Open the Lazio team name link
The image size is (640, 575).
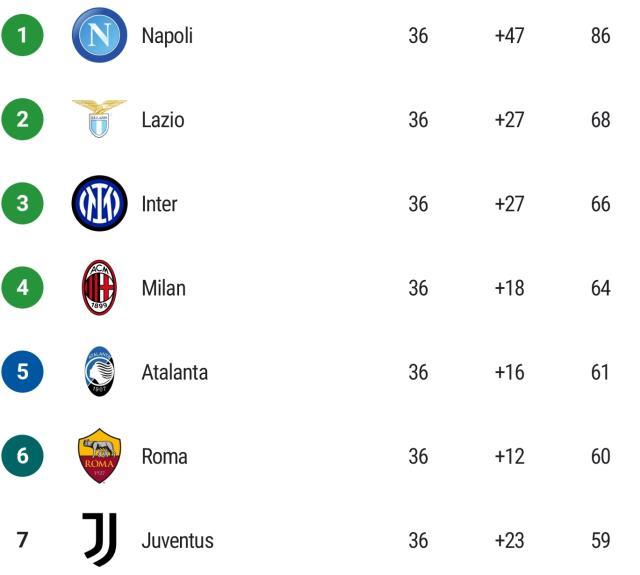[x=163, y=120]
